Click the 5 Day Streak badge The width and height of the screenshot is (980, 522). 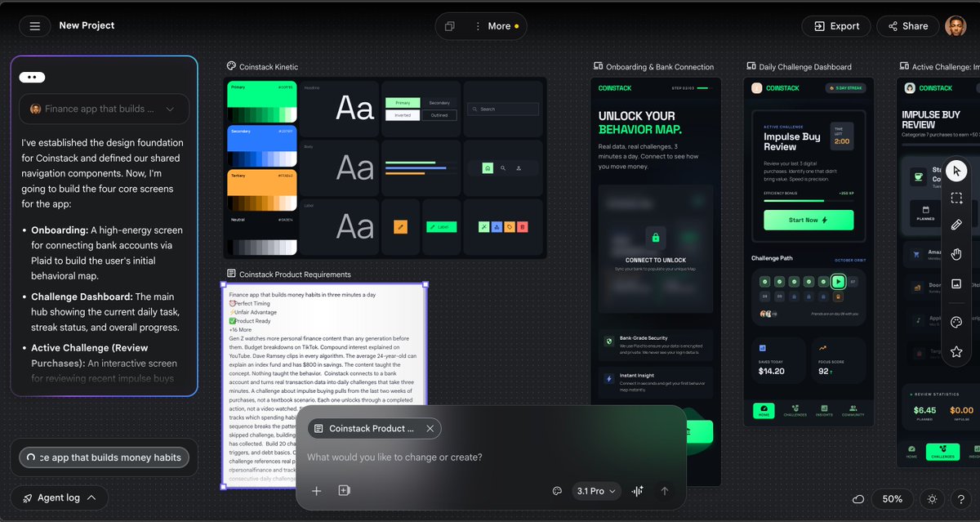click(x=848, y=87)
